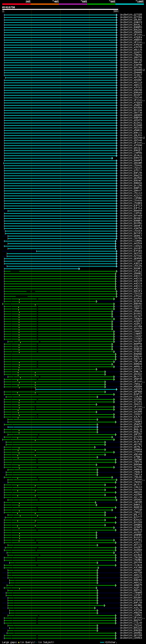Open hit UniRef100_B9GZA1

(x=131, y=30)
